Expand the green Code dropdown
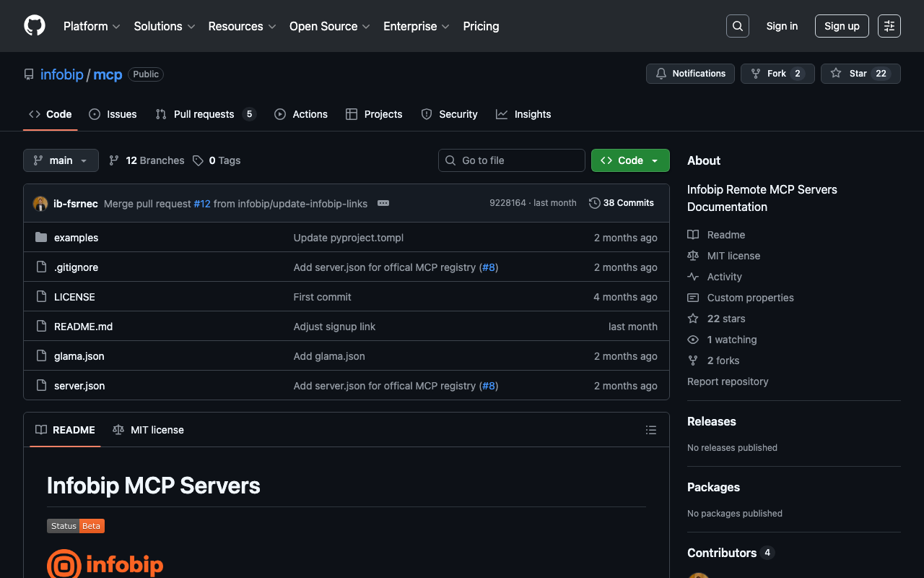 630,160
